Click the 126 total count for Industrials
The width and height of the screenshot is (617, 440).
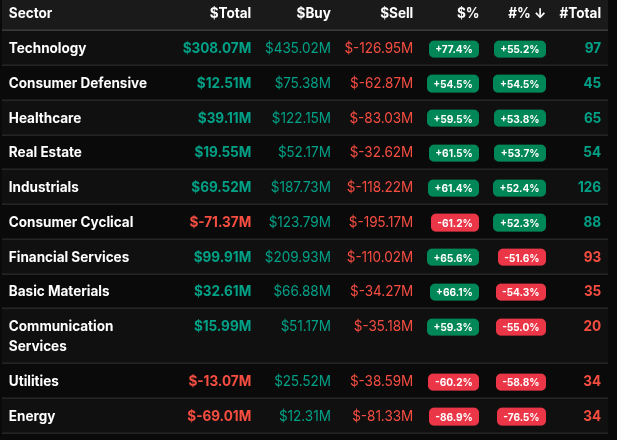[589, 187]
